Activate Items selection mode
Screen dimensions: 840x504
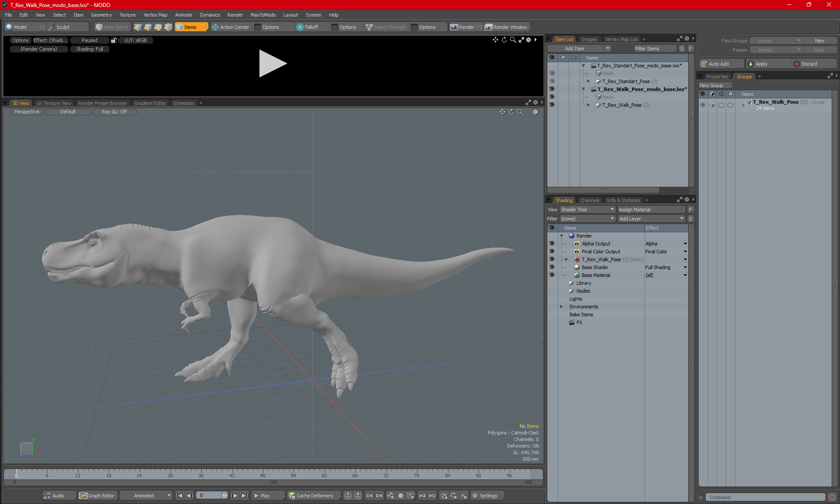click(191, 27)
